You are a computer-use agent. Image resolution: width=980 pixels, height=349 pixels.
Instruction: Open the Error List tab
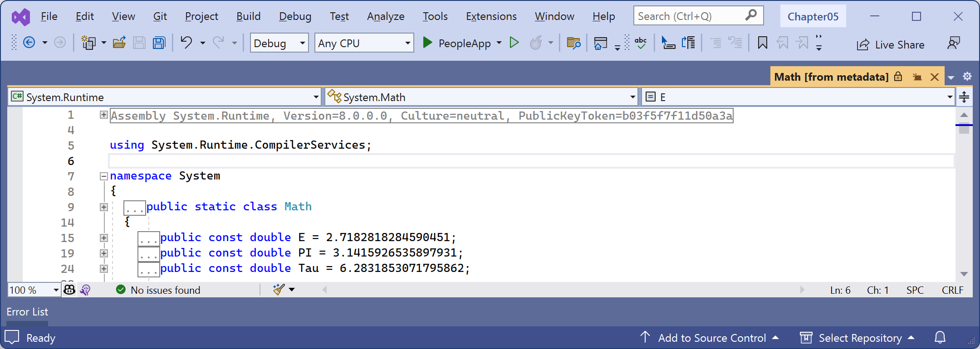pos(27,312)
